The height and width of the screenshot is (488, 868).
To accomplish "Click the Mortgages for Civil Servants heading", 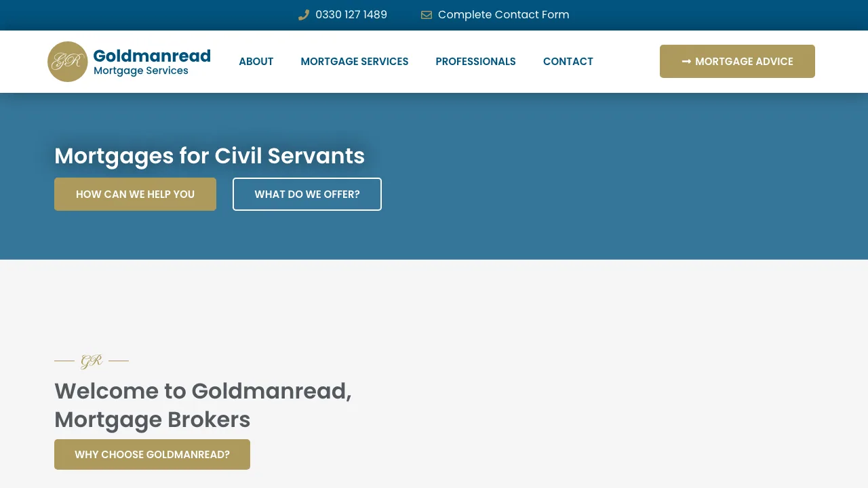I will tap(210, 156).
